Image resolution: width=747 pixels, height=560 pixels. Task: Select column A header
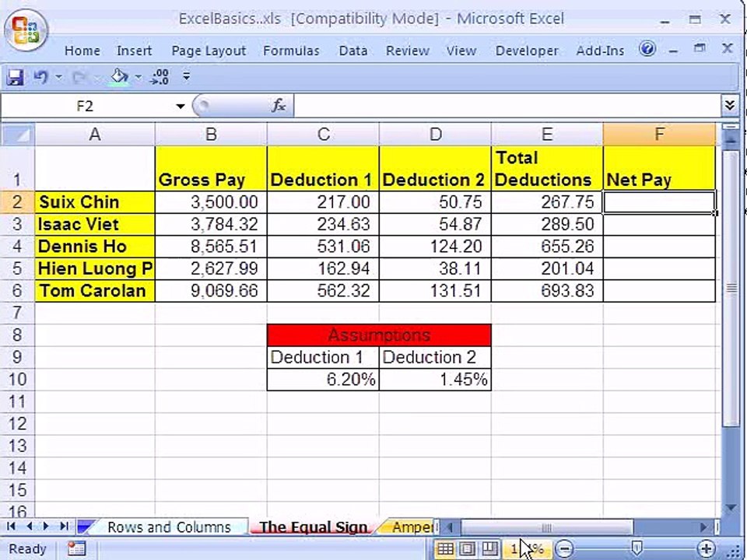pyautogui.click(x=95, y=135)
